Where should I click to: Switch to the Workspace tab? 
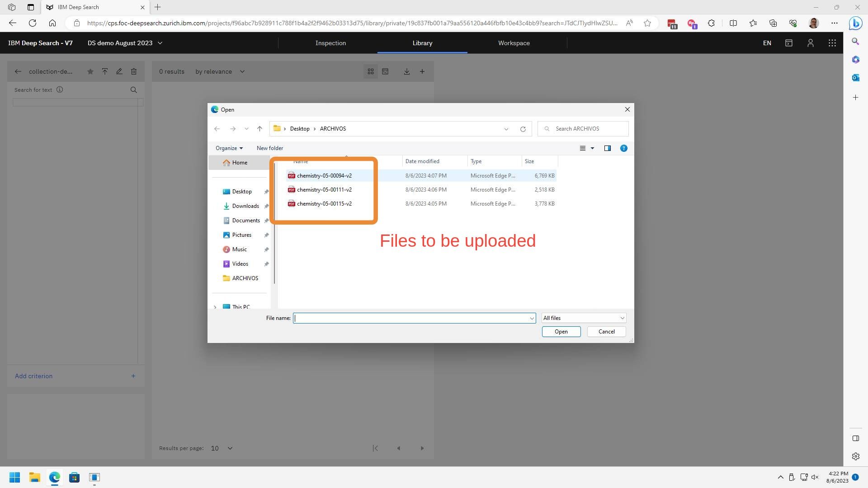tap(514, 43)
